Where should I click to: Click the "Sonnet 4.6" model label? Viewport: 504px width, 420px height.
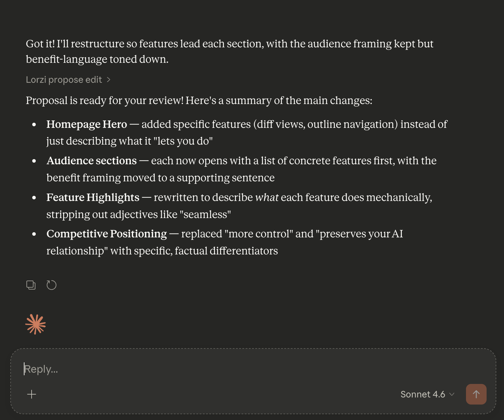tap(422, 394)
